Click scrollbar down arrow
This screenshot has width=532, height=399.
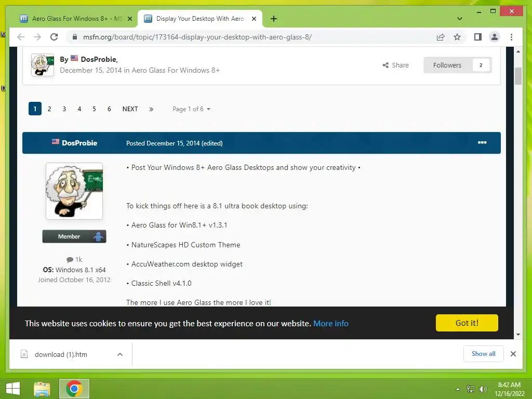tap(518, 335)
